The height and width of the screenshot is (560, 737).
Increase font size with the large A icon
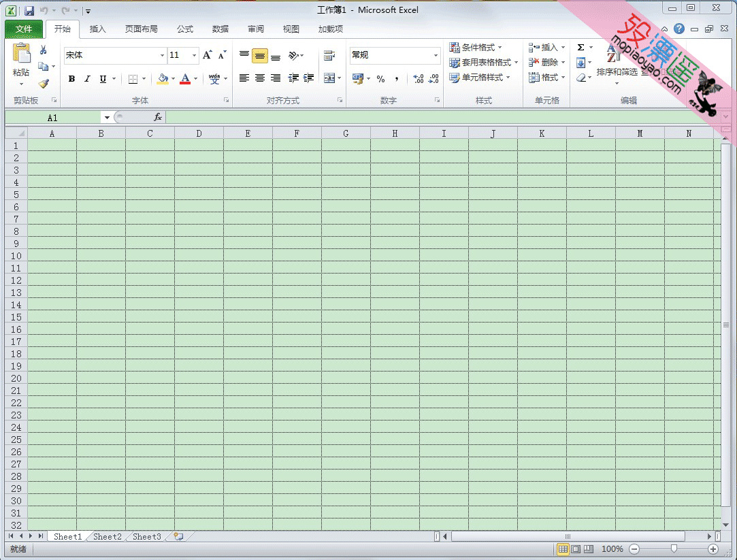pyautogui.click(x=208, y=55)
